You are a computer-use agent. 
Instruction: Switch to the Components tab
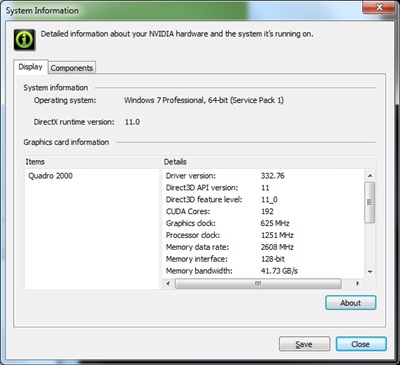click(x=72, y=68)
